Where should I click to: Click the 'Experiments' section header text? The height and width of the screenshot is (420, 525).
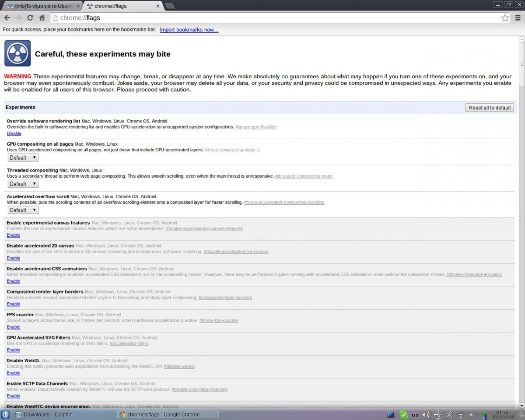coord(21,108)
